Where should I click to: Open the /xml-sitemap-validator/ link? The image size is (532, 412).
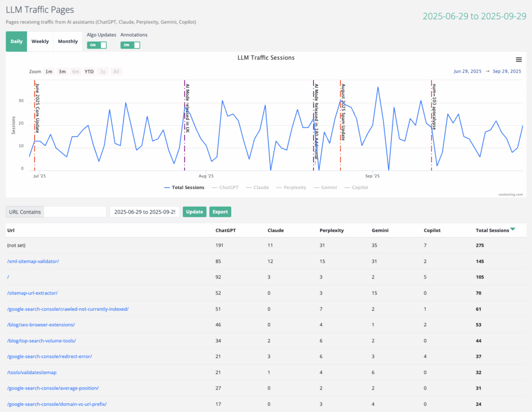(x=33, y=261)
